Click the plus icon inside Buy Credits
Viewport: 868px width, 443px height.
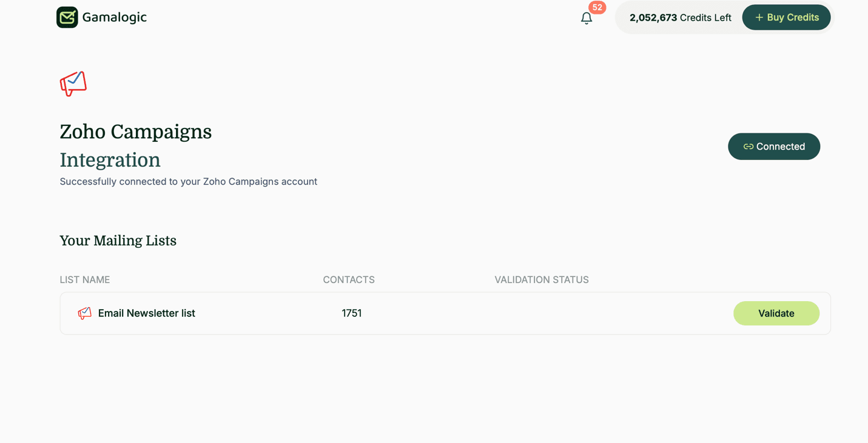758,17
